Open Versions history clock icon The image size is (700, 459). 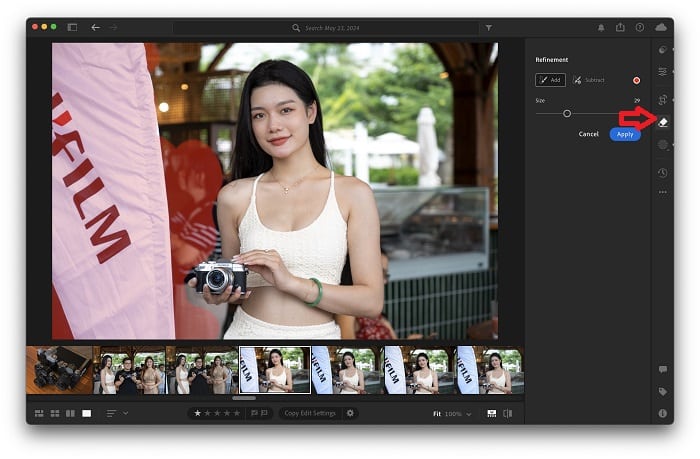pos(663,173)
